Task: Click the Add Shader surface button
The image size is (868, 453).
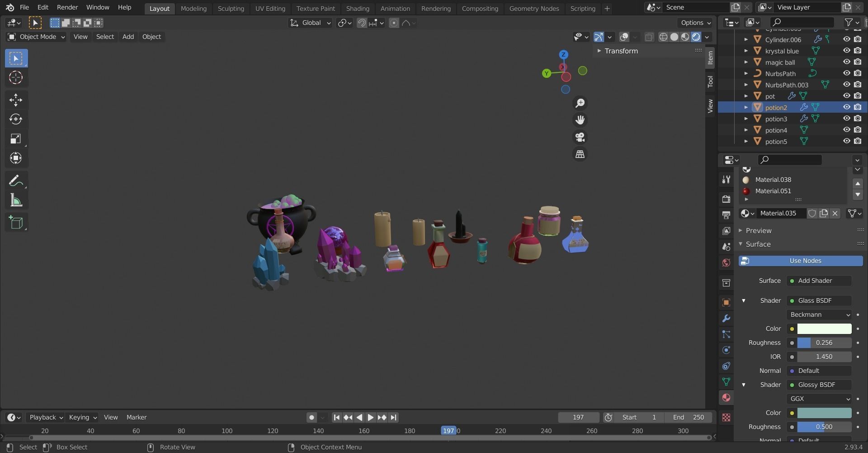Action: pyautogui.click(x=819, y=281)
